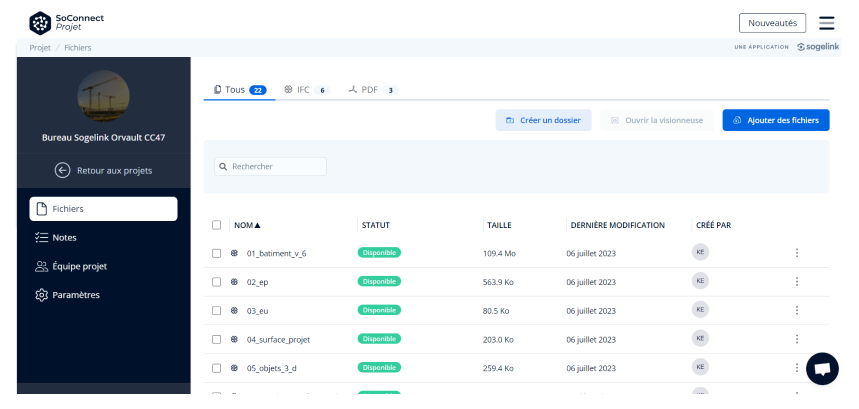Screen dimensions: 859x409
Task: Click the DERNIÈRE MODIFICATION column header
Action: (617, 225)
